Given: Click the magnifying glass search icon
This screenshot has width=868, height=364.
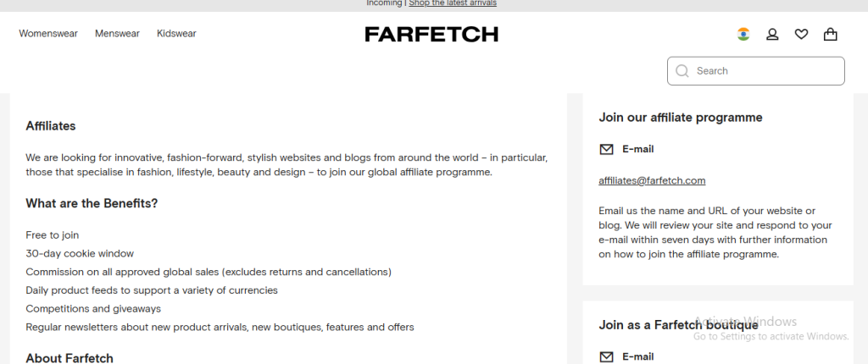Looking at the screenshot, I should click(x=682, y=71).
